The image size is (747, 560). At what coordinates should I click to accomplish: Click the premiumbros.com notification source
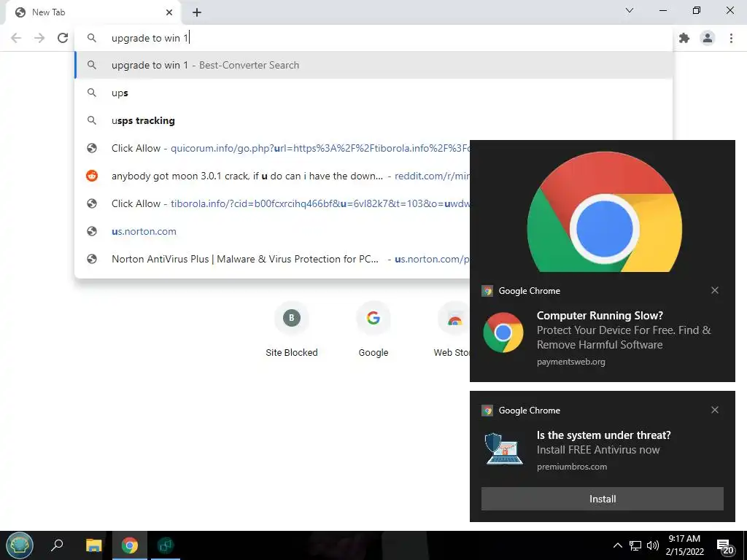(x=572, y=467)
